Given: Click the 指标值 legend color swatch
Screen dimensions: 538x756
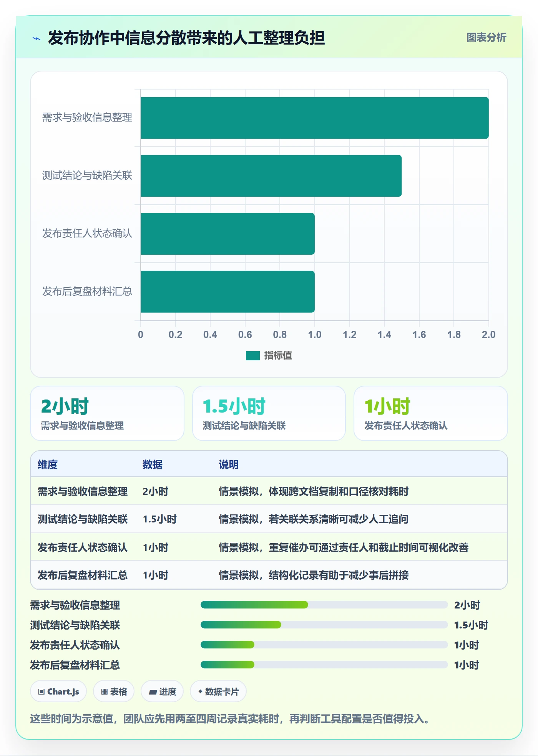Looking at the screenshot, I should pyautogui.click(x=253, y=356).
